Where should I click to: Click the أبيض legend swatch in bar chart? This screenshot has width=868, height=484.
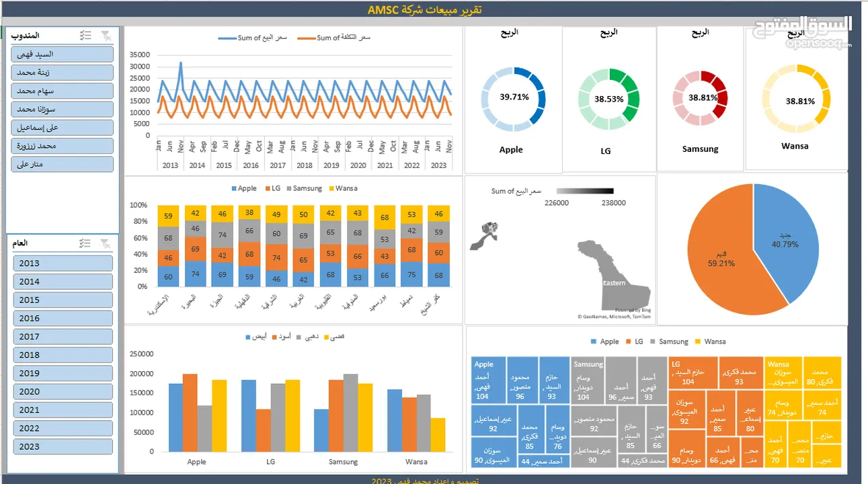point(249,336)
